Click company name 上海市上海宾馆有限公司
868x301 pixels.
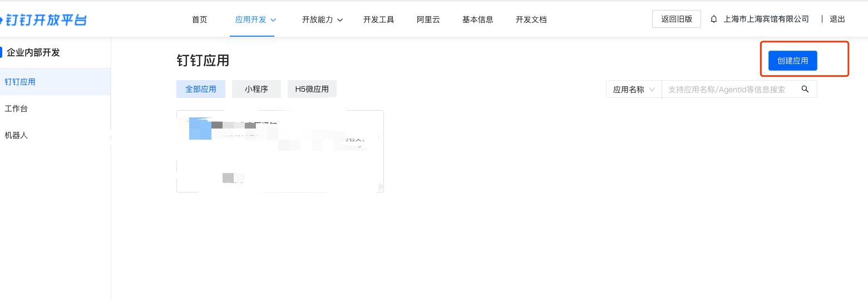tap(766, 19)
